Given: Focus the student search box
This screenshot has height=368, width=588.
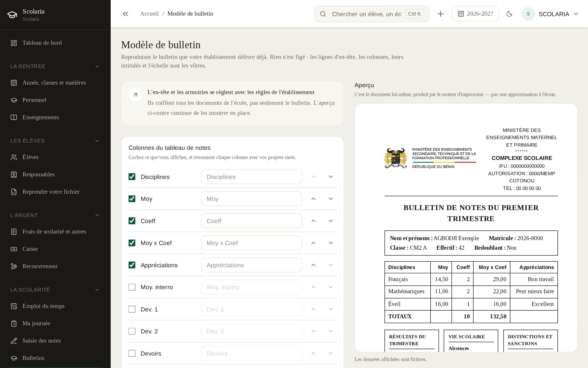Looking at the screenshot, I should point(372,14).
